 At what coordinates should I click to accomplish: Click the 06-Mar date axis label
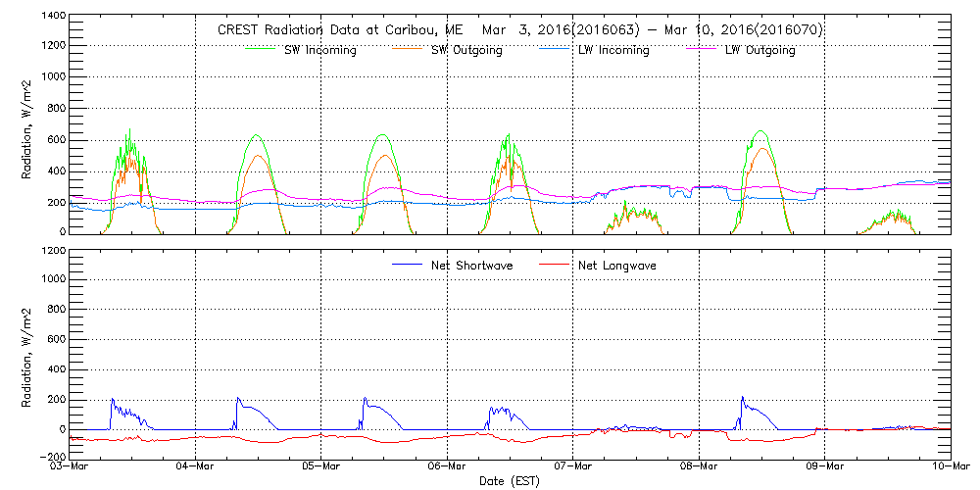click(448, 467)
